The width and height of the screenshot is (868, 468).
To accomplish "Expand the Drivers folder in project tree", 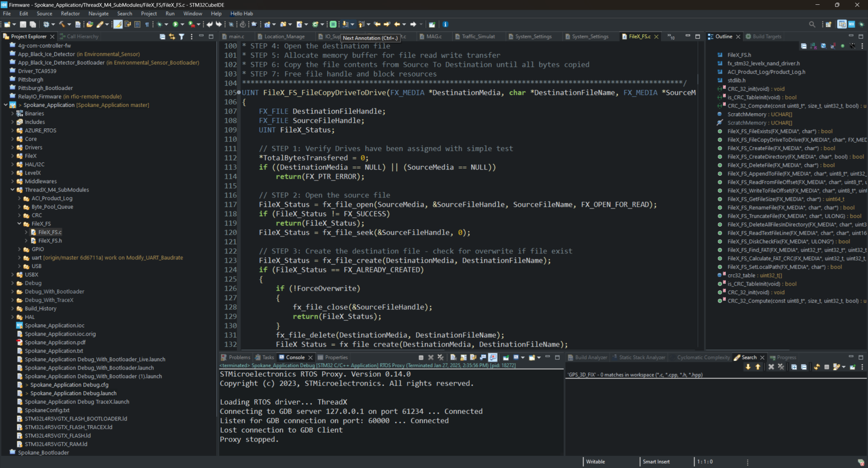I will (13, 148).
